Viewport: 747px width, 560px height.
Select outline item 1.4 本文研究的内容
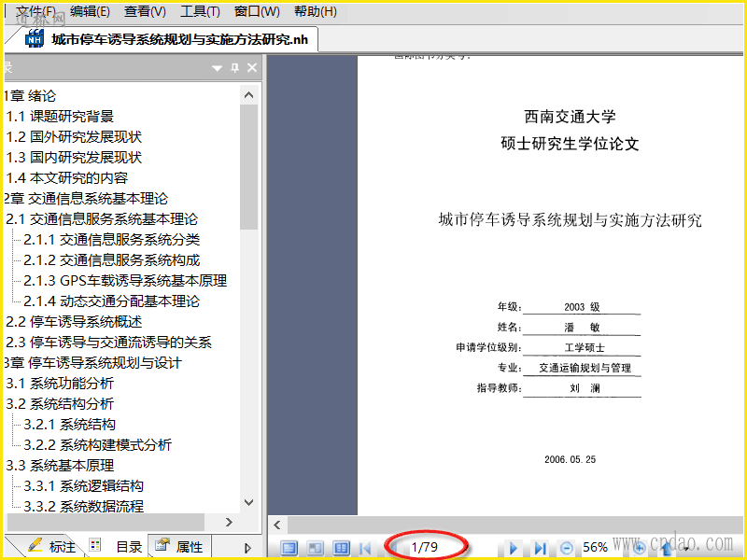pyautogui.click(x=66, y=177)
